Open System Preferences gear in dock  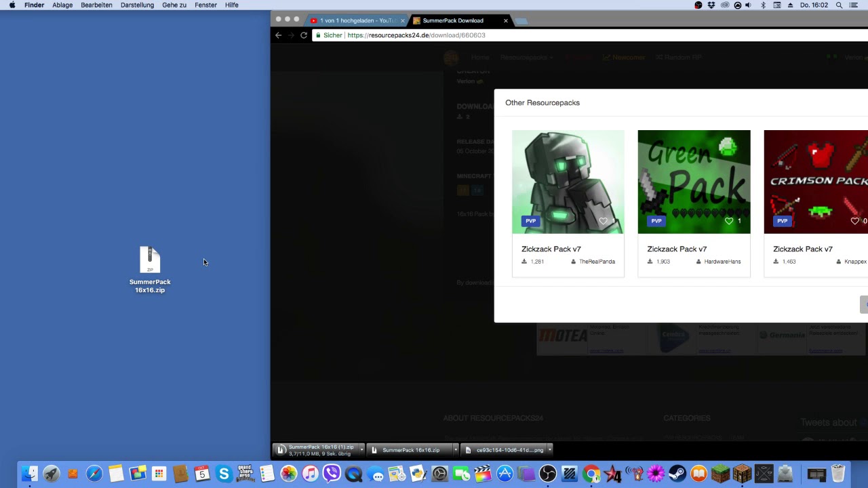(x=439, y=474)
